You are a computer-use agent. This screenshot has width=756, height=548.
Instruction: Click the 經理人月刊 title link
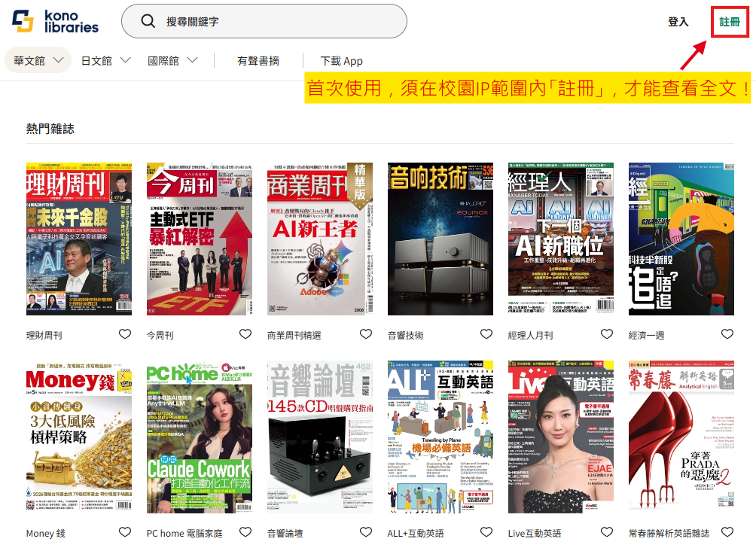(x=530, y=336)
